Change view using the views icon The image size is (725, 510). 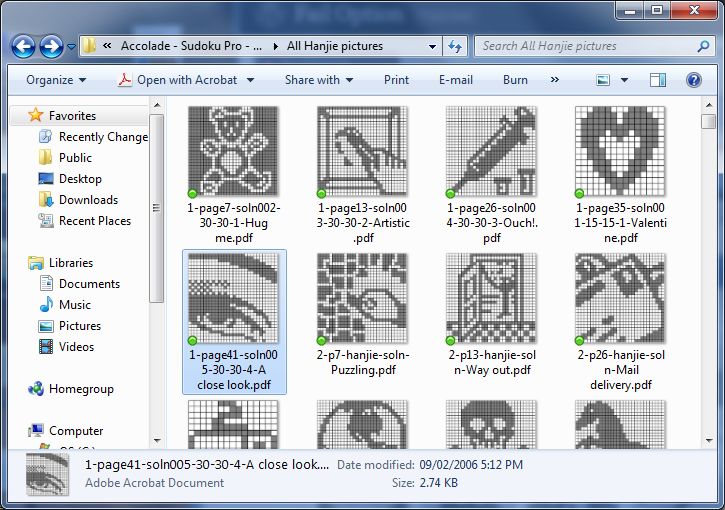pyautogui.click(x=603, y=80)
